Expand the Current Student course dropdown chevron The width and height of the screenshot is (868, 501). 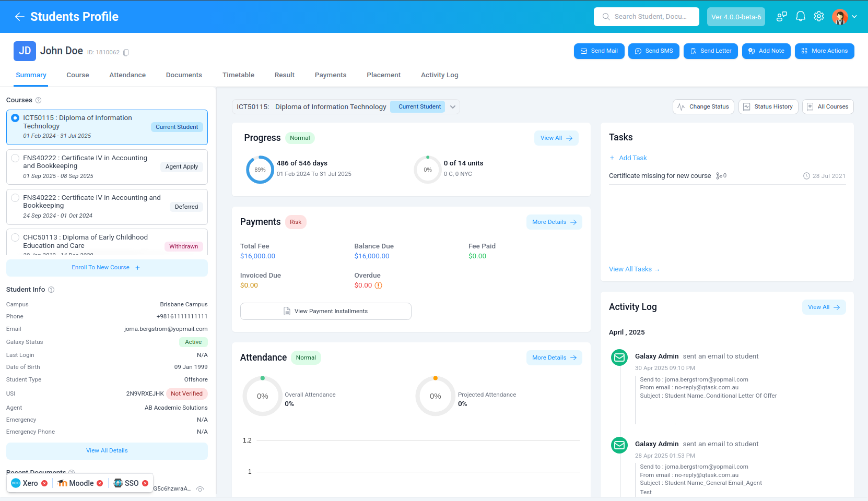pyautogui.click(x=453, y=107)
